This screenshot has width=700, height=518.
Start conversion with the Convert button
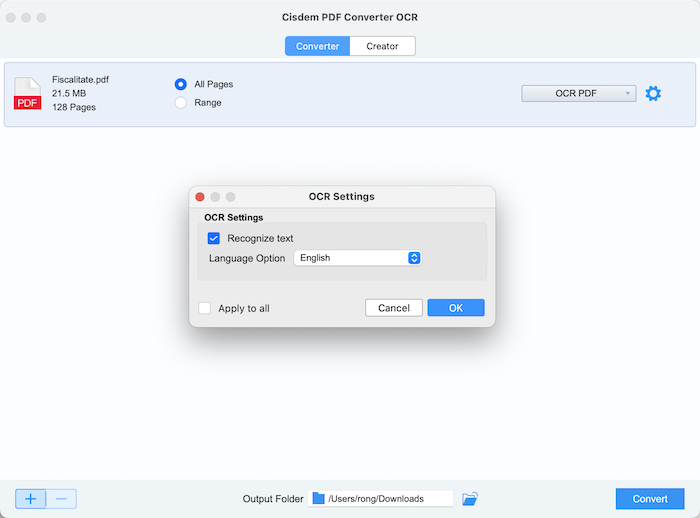coord(650,499)
